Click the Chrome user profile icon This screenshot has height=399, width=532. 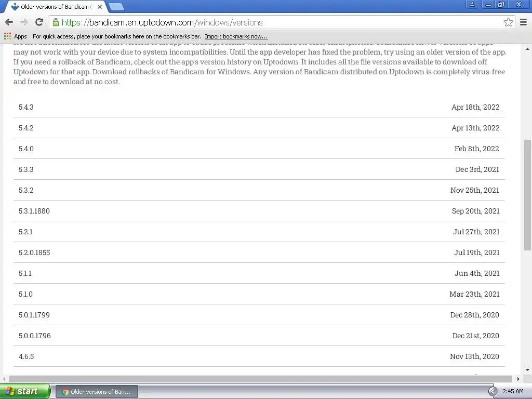coord(472,4)
